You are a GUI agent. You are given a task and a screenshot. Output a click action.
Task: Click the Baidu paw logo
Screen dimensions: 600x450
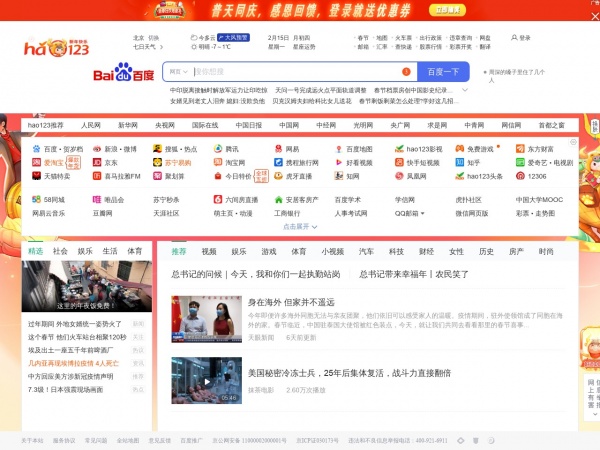(x=124, y=72)
